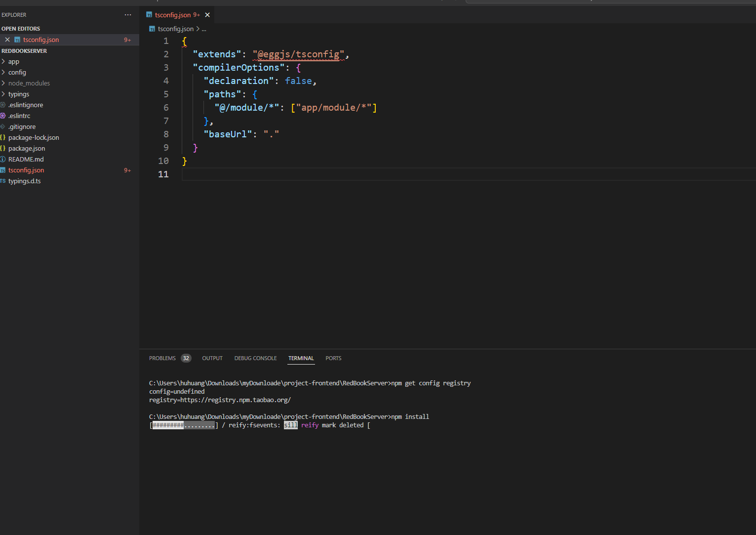The height and width of the screenshot is (535, 756).
Task: Expand the typings folder
Action: click(3, 94)
